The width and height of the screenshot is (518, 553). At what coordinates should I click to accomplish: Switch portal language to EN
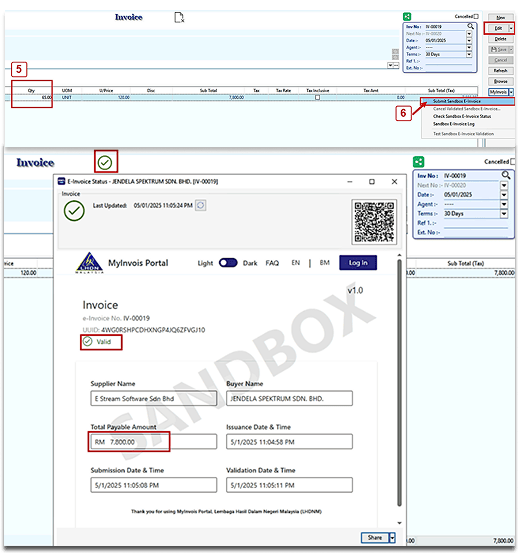point(295,263)
